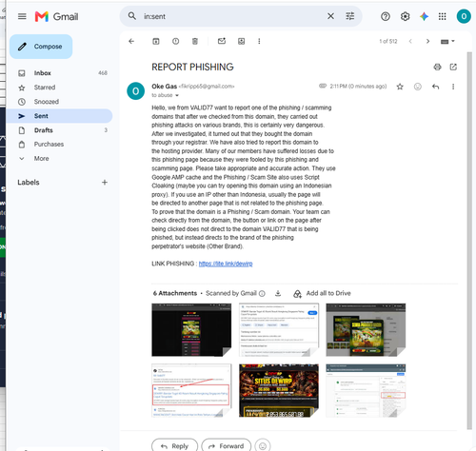
Task: Open Snoozed messages
Action: (59, 102)
